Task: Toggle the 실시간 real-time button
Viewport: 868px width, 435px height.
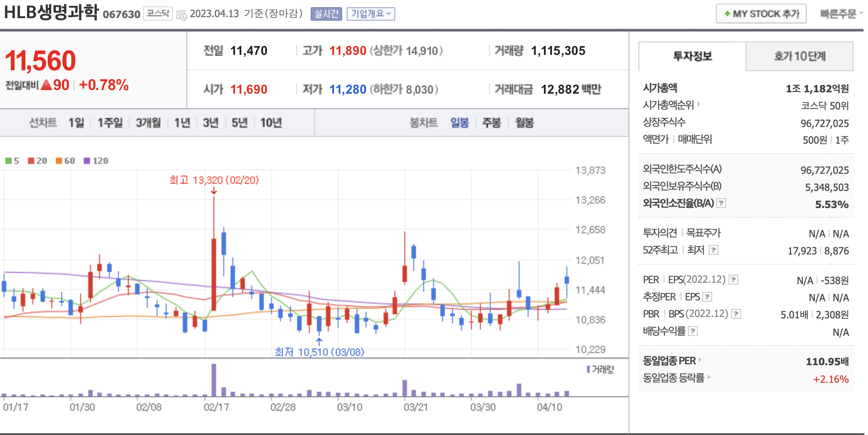Action: (326, 14)
